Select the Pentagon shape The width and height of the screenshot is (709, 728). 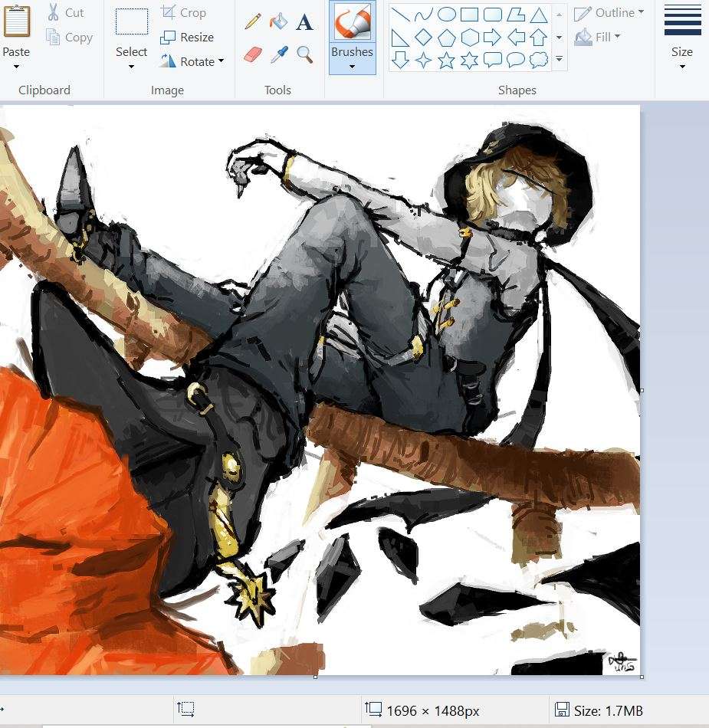[x=446, y=38]
